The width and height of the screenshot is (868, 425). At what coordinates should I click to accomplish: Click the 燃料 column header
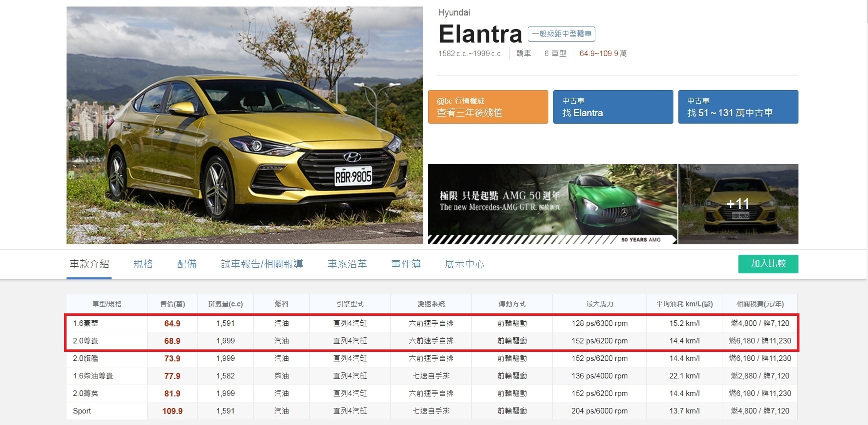point(282,304)
